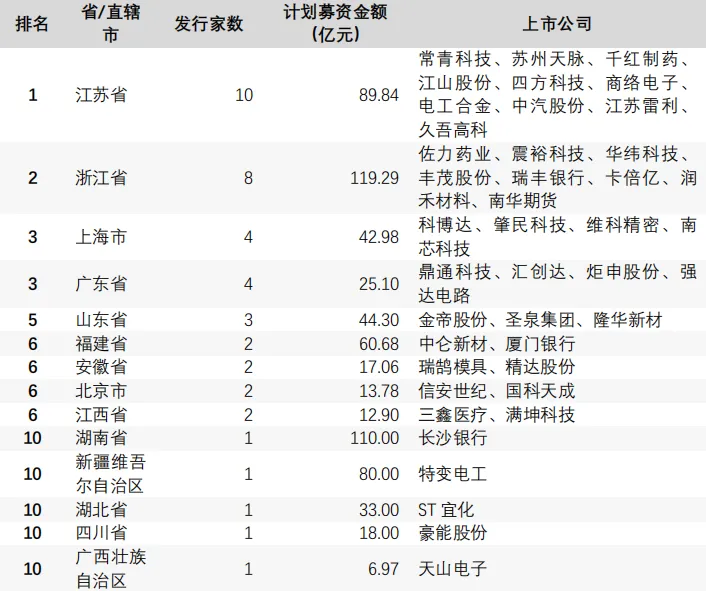Click the 发行家数 column header

209,24
